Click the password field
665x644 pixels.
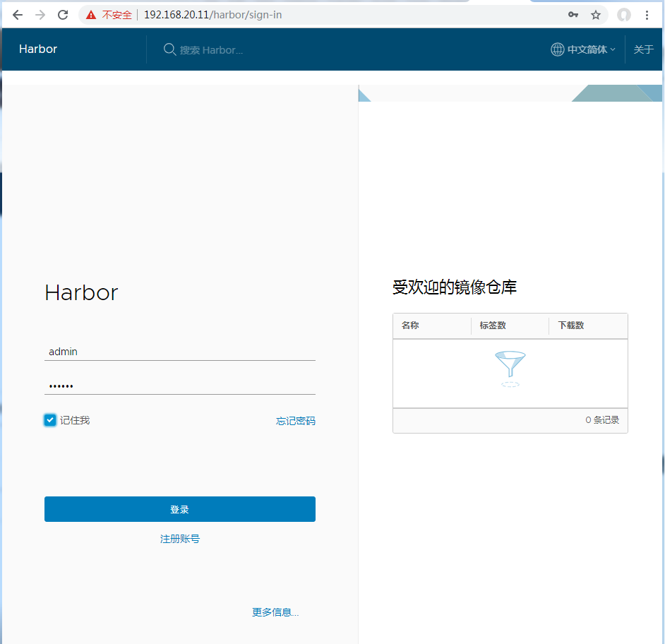pyautogui.click(x=180, y=386)
